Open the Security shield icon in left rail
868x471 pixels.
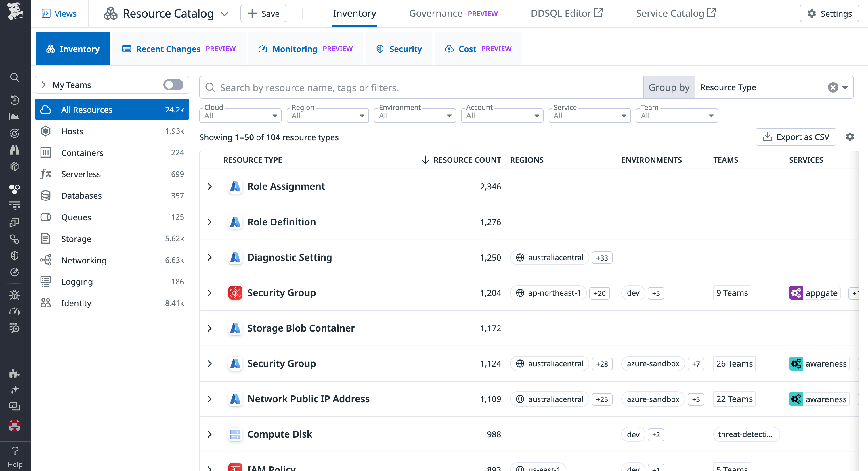[14, 255]
